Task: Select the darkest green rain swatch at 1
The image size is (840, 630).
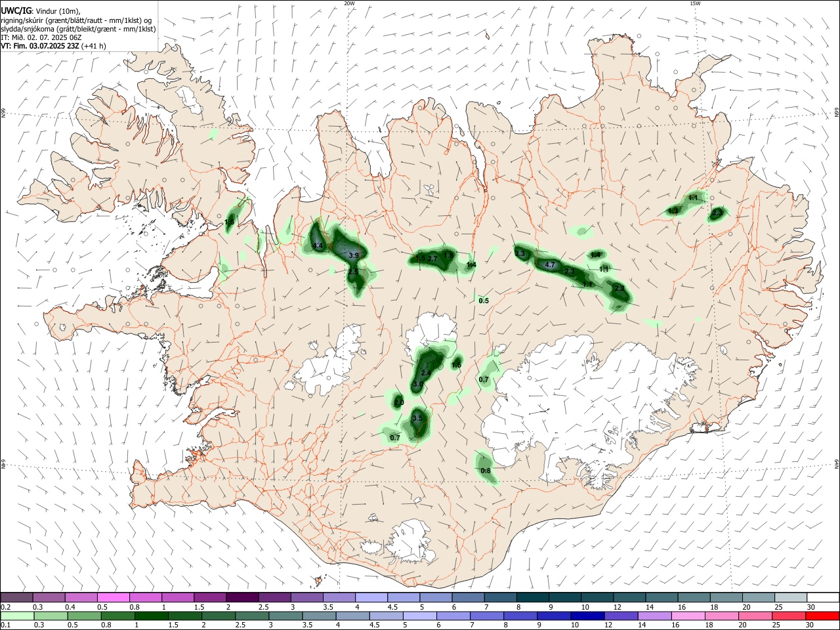Action: pos(151,616)
